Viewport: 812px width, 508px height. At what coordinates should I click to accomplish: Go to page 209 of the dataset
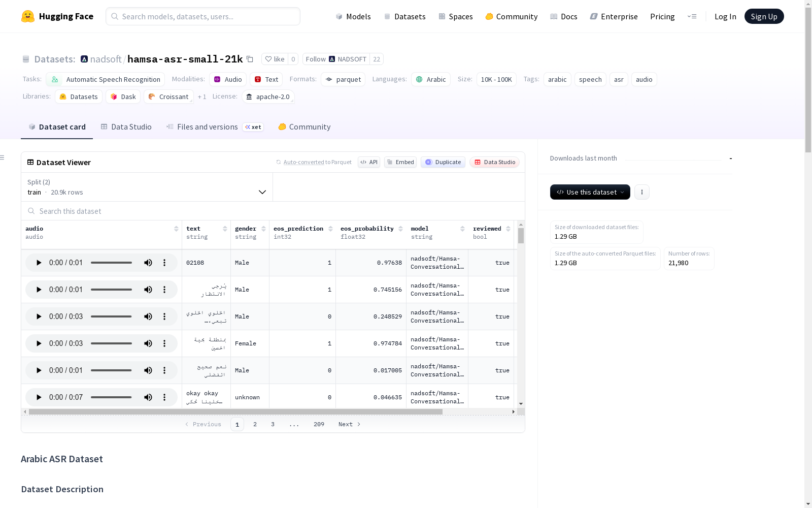[319, 424]
